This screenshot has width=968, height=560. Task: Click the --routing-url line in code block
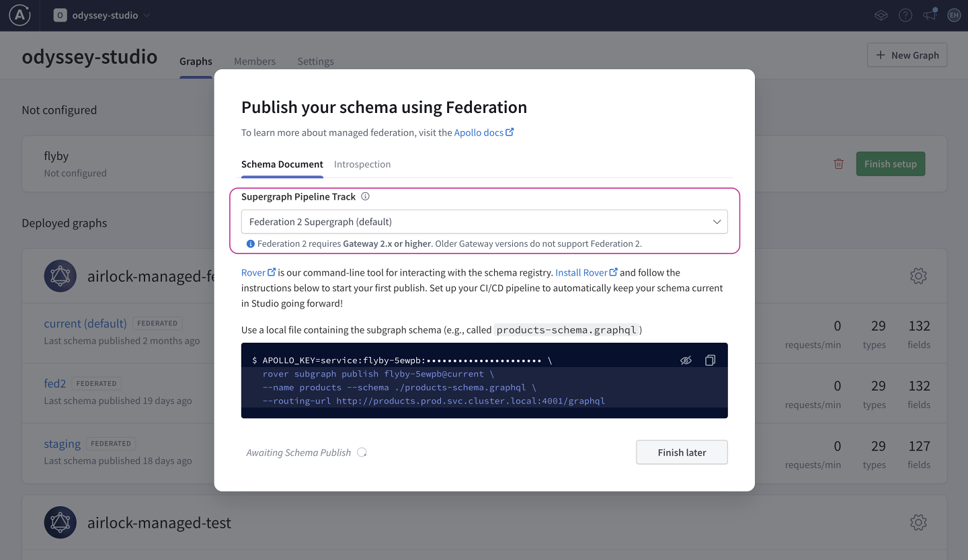pos(434,401)
